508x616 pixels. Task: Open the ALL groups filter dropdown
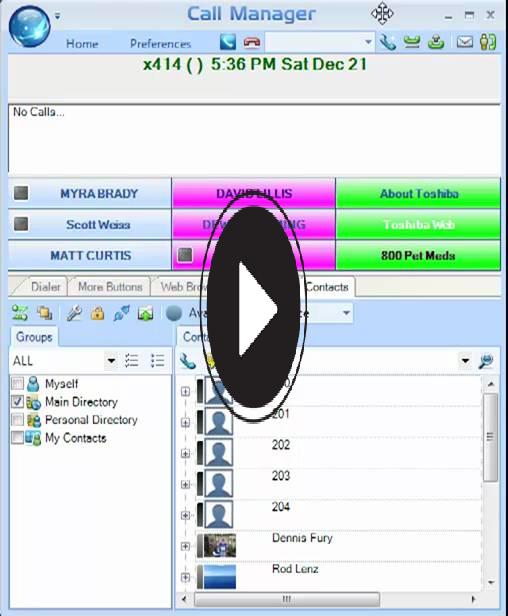pos(111,361)
